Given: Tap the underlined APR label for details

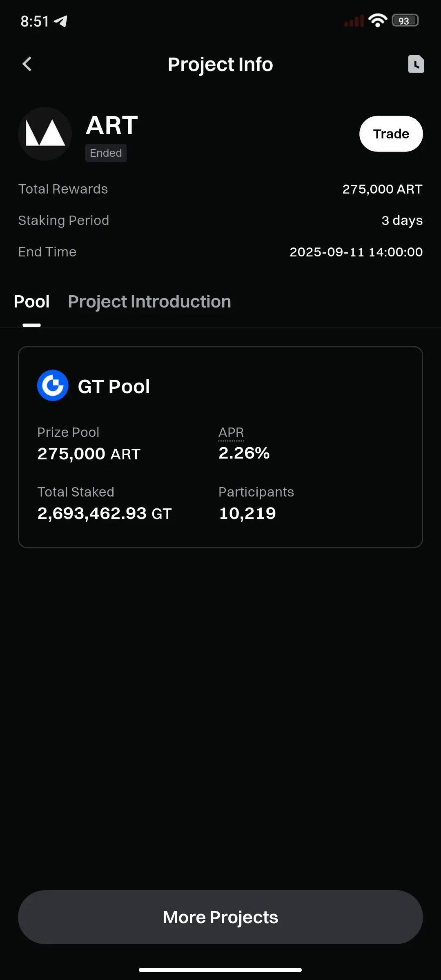Looking at the screenshot, I should [231, 433].
